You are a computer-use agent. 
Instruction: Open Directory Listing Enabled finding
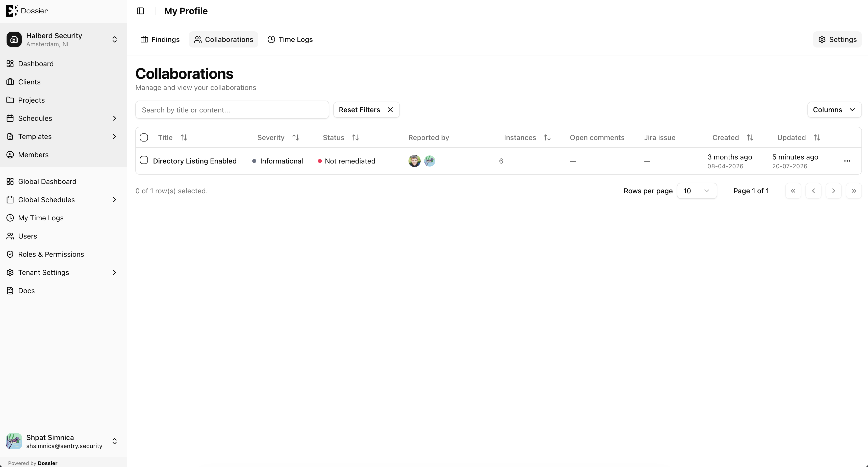pyautogui.click(x=195, y=161)
